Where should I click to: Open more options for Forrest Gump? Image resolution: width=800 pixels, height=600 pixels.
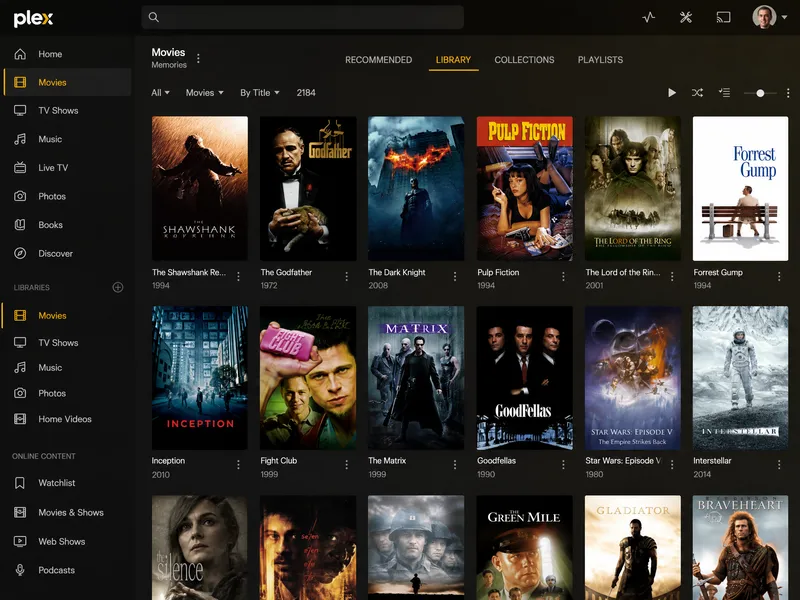[779, 277]
